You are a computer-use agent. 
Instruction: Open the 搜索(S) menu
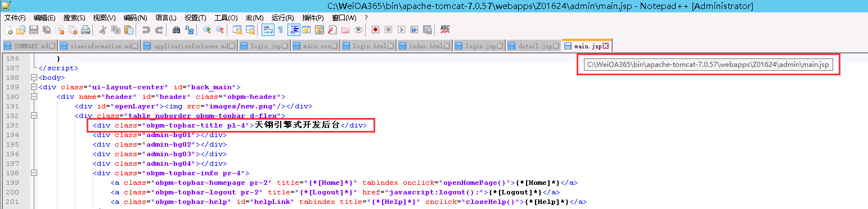pos(74,18)
